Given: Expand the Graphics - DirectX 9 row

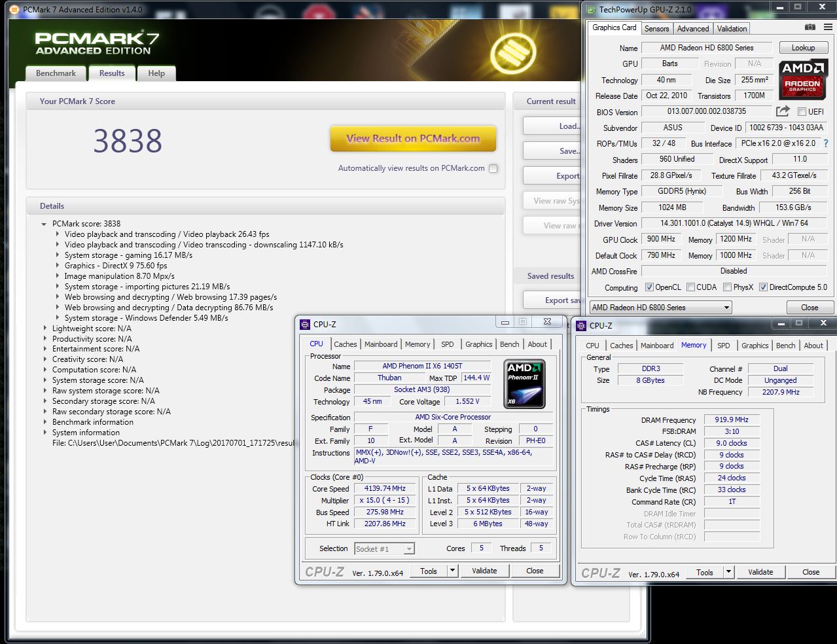Looking at the screenshot, I should tap(58, 266).
